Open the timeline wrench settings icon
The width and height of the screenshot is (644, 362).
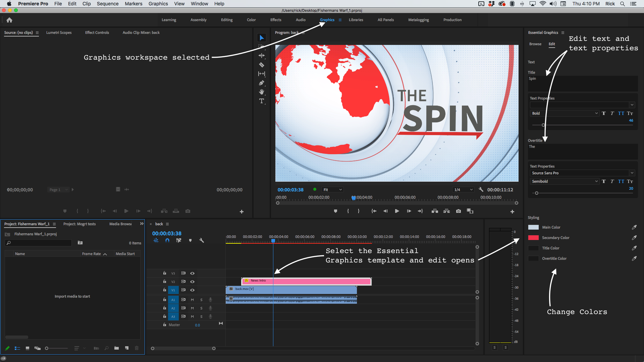201,240
